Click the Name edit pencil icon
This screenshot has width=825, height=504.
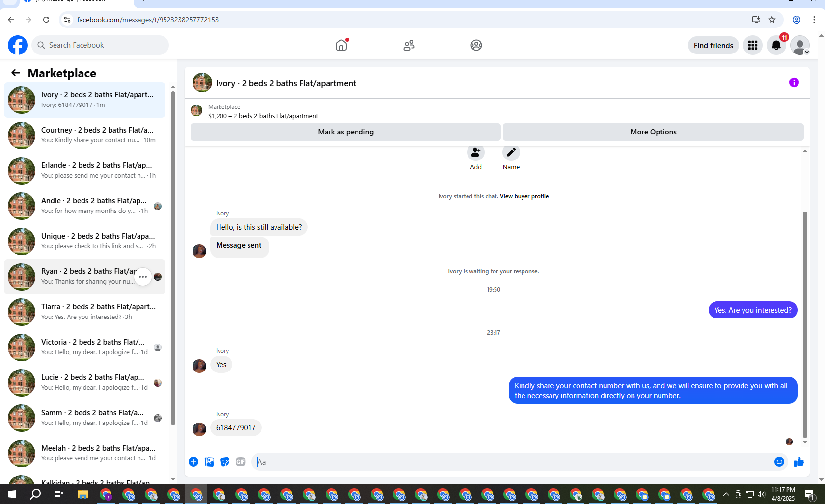[511, 153]
